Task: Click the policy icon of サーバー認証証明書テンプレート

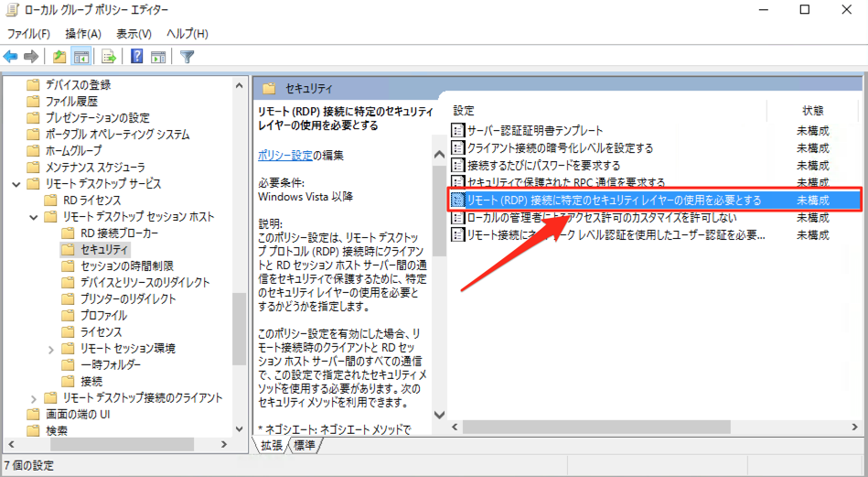Action: pos(458,131)
